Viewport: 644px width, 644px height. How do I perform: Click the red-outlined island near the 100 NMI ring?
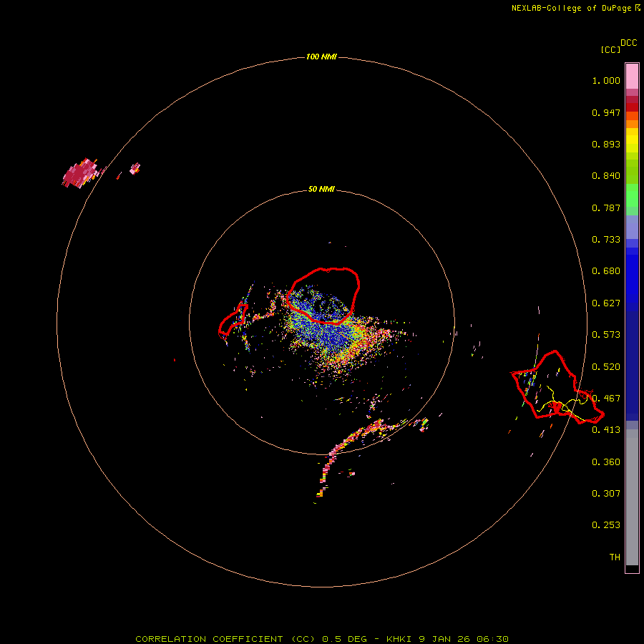click(557, 387)
